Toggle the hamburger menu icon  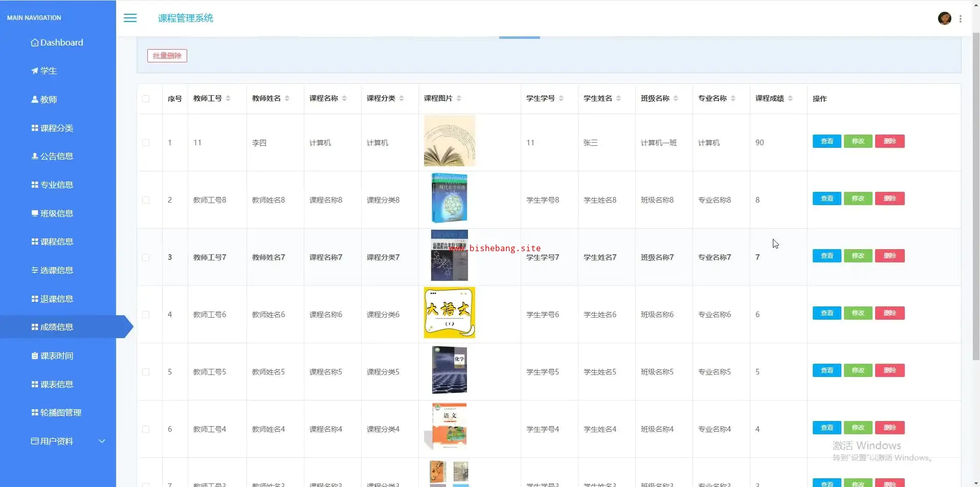[130, 18]
